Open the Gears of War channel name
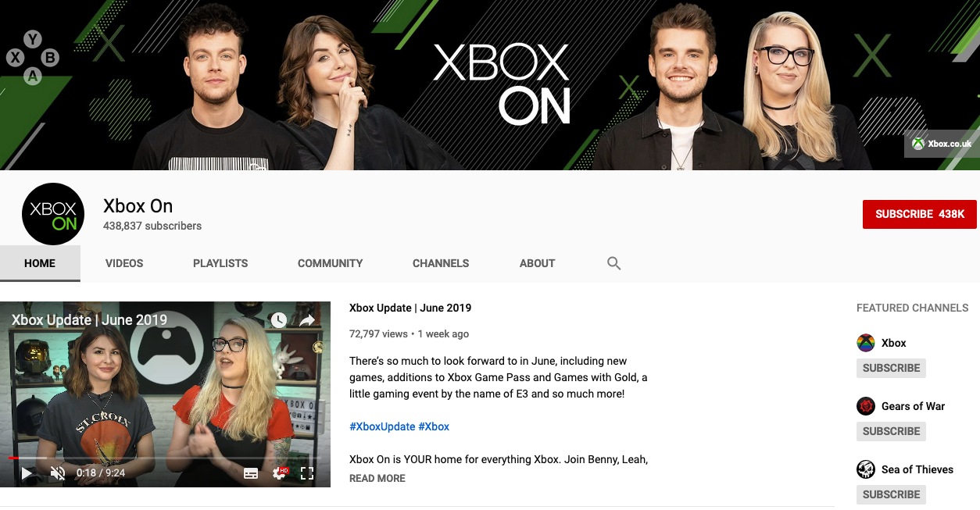 tap(914, 406)
